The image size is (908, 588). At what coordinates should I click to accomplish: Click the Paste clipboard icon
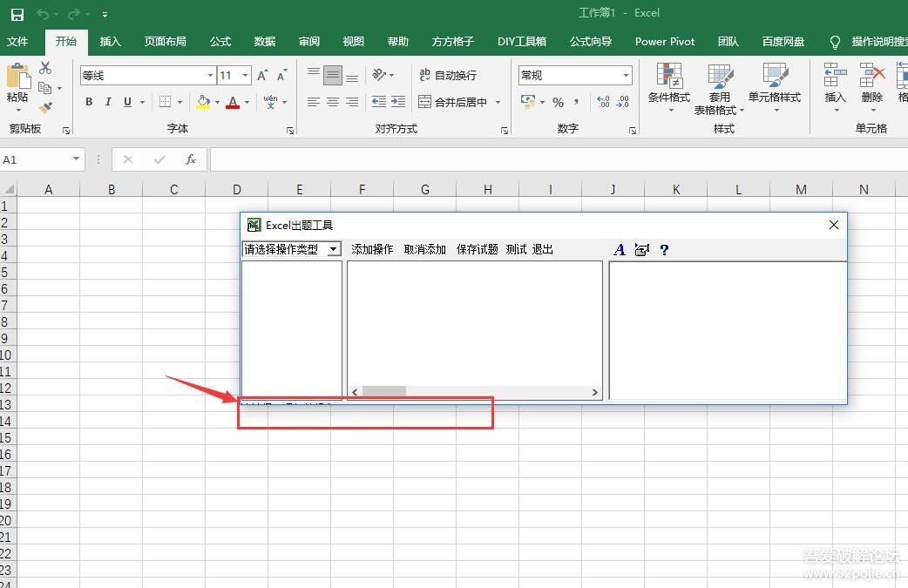coord(17,77)
